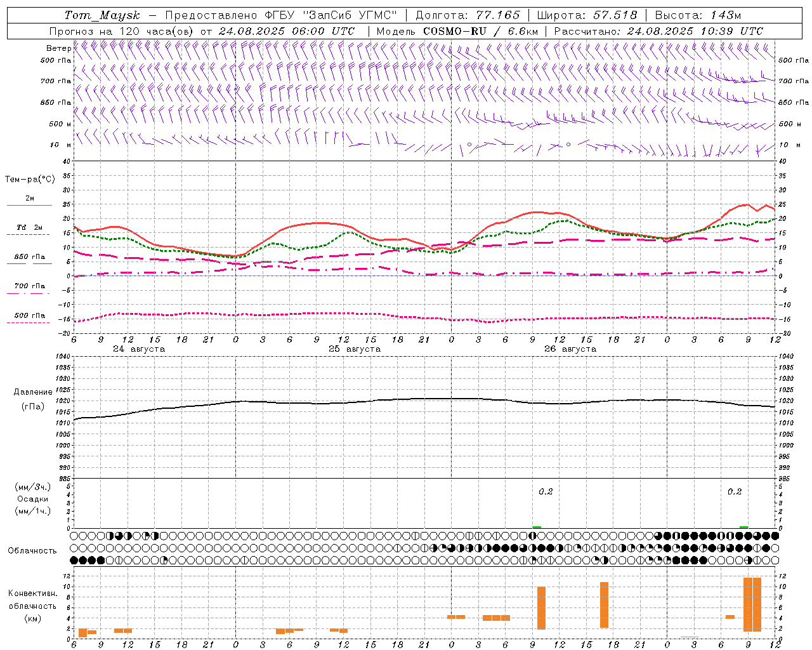Viewport: 812px width, 650px height.
Task: Click the 700 гПа entry in the temperature legend
Action: (30, 286)
